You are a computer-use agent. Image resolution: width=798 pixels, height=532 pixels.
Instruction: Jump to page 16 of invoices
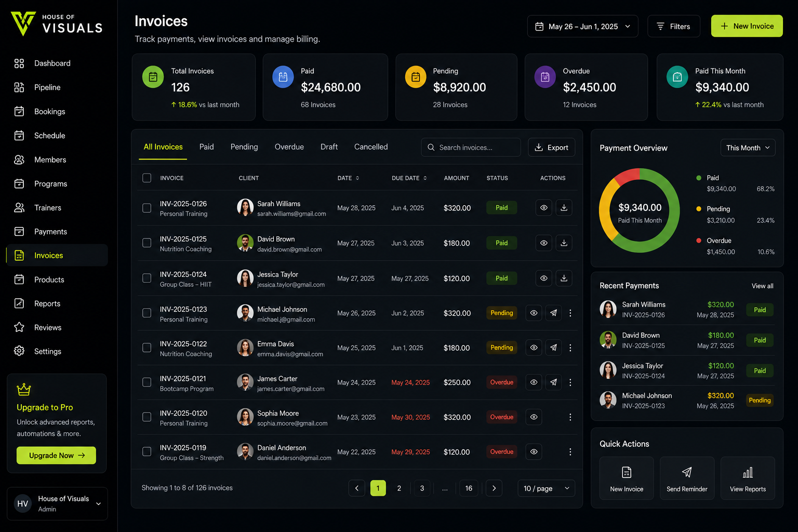(x=469, y=488)
